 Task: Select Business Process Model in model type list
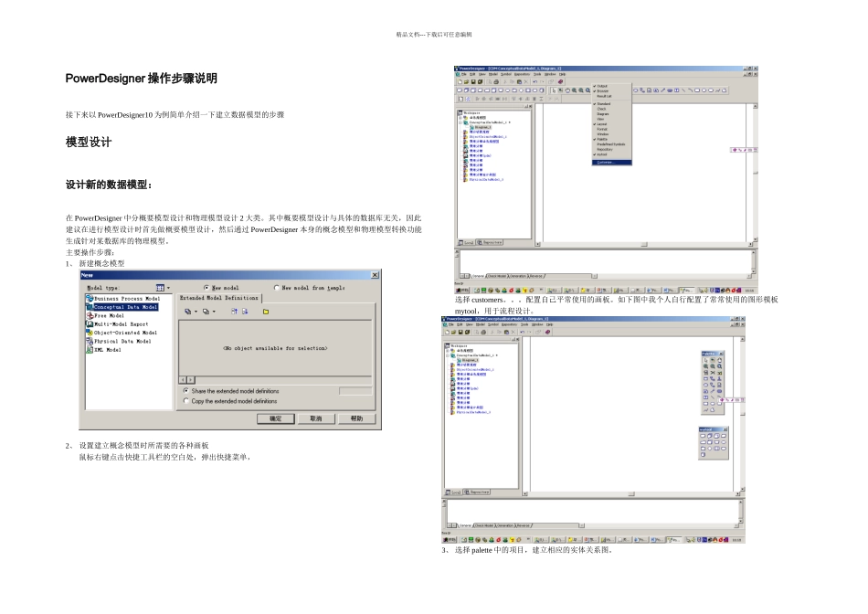pos(123,299)
